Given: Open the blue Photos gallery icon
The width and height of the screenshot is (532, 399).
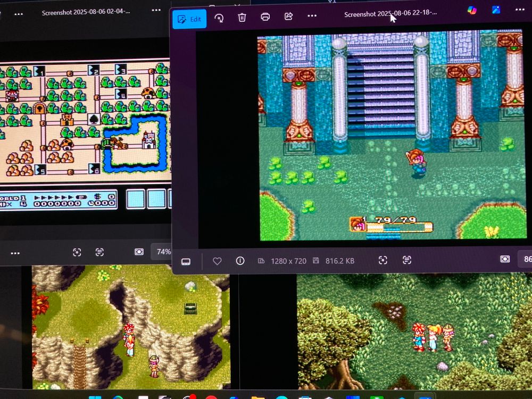Looking at the screenshot, I should 496,10.
